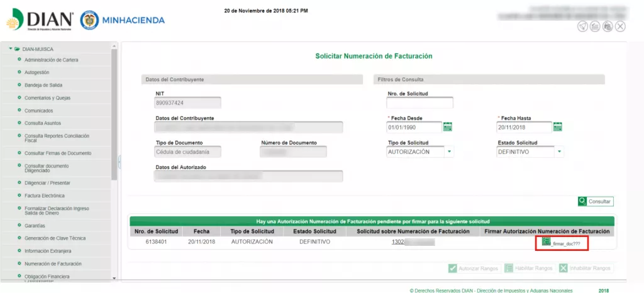
Task: Click the Datos del Contribuyente section header
Action: point(252,79)
